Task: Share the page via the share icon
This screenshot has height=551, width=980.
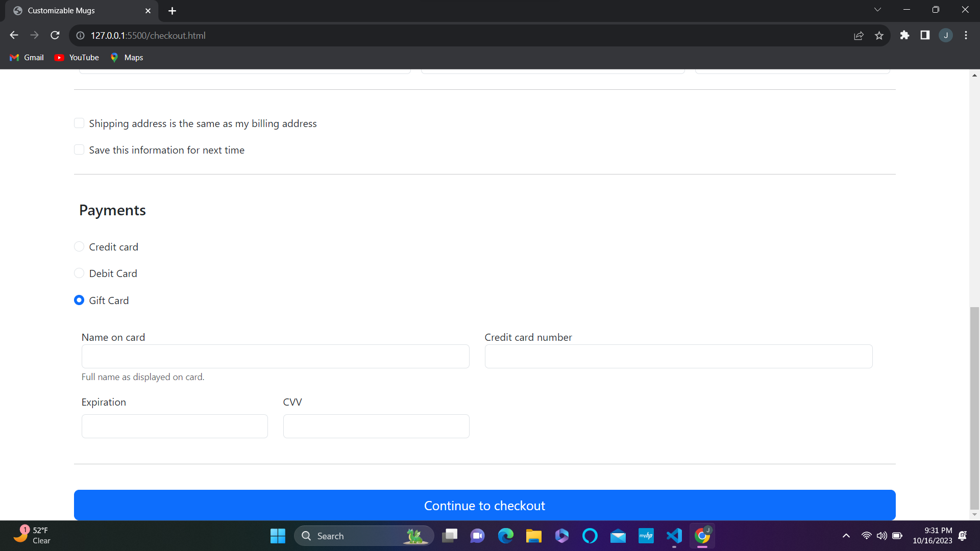Action: pyautogui.click(x=859, y=35)
